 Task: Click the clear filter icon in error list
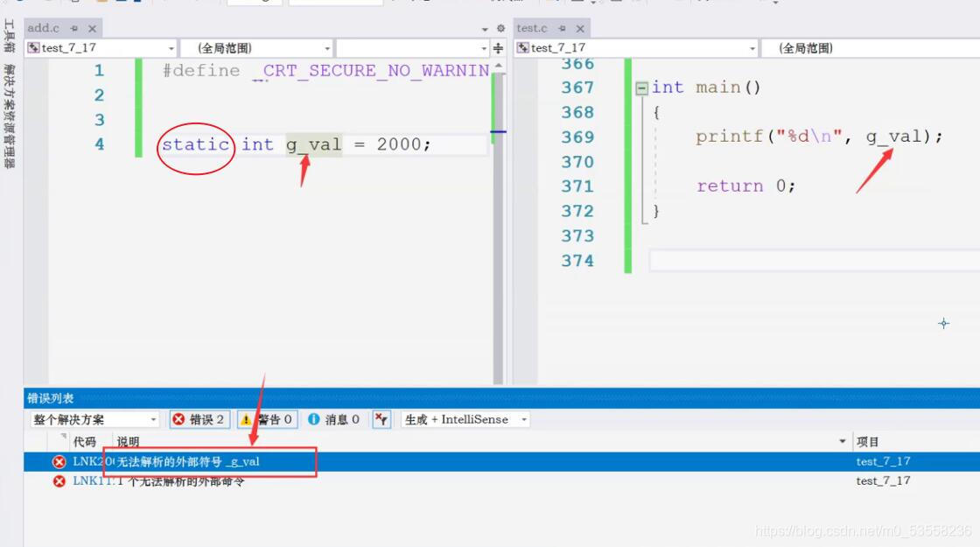(x=381, y=419)
